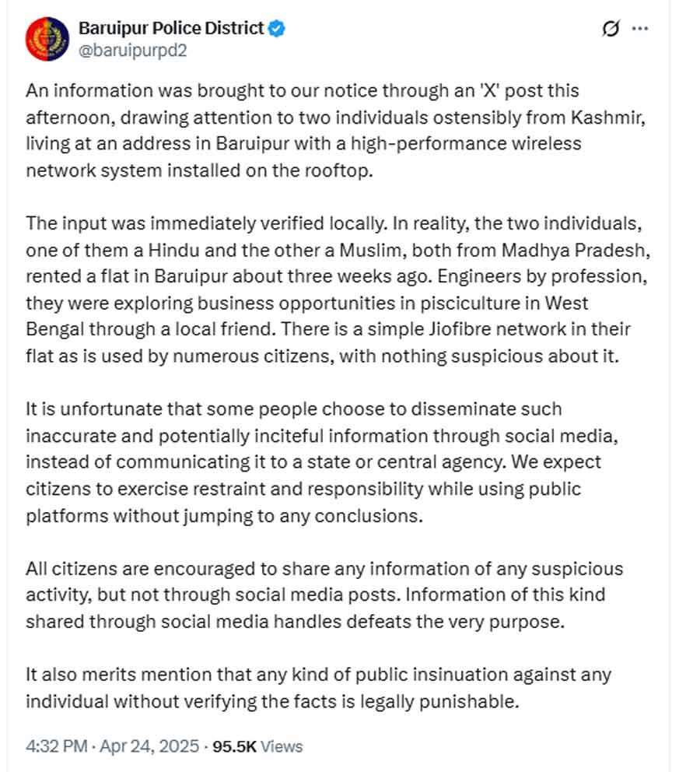Open the Grok explain-post icon
Image resolution: width=700 pixels, height=772 pixels.
[611, 29]
